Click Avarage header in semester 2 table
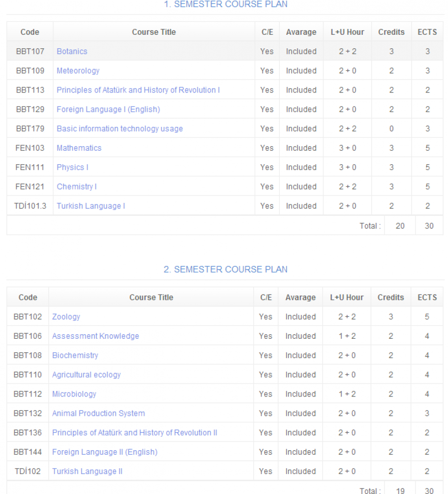 [x=301, y=297]
